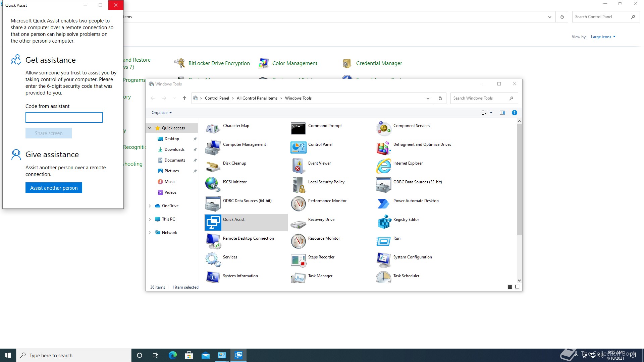Select ODBC Data Sources (64-bit) icon

pyautogui.click(x=213, y=203)
